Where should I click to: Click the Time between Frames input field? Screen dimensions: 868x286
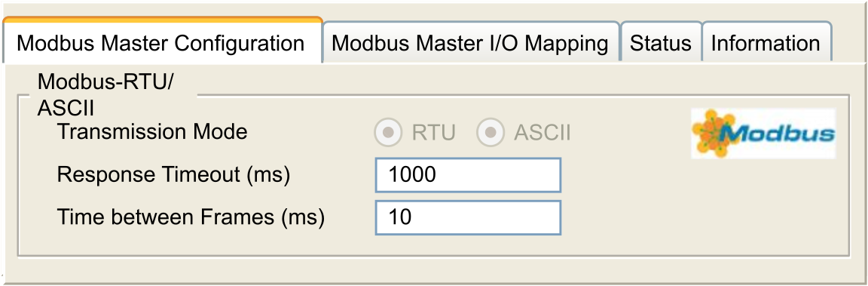pos(469,217)
